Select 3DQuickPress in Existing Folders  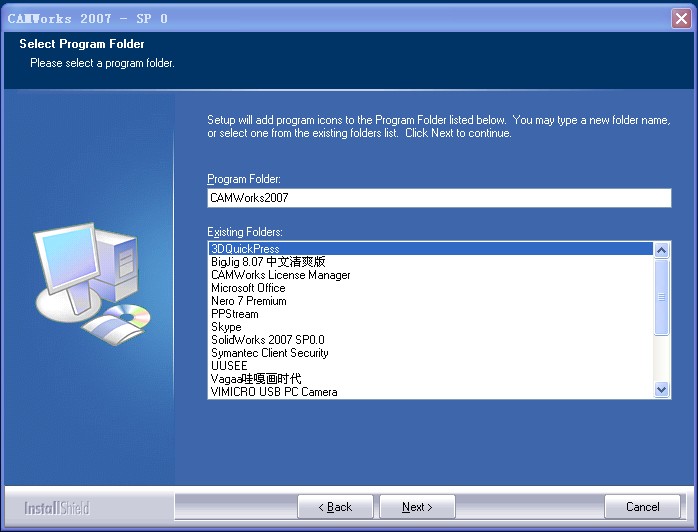pyautogui.click(x=430, y=248)
